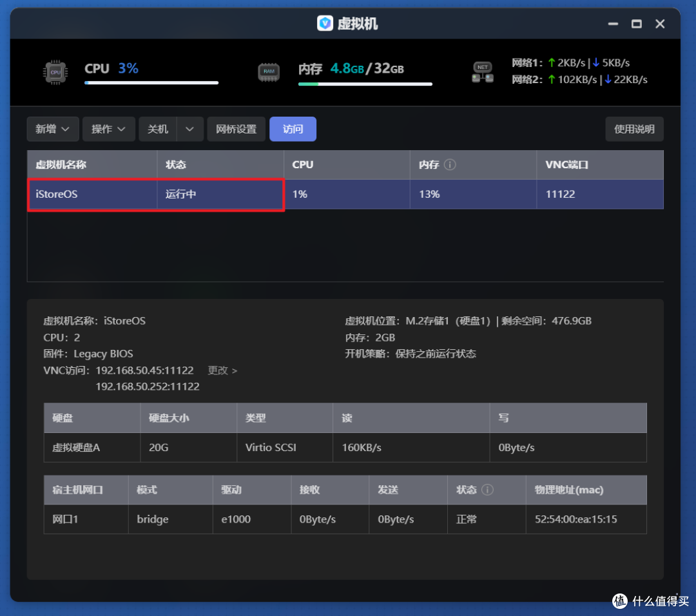Click the 正常 status cell in network table
This screenshot has width=696, height=616.
[487, 519]
